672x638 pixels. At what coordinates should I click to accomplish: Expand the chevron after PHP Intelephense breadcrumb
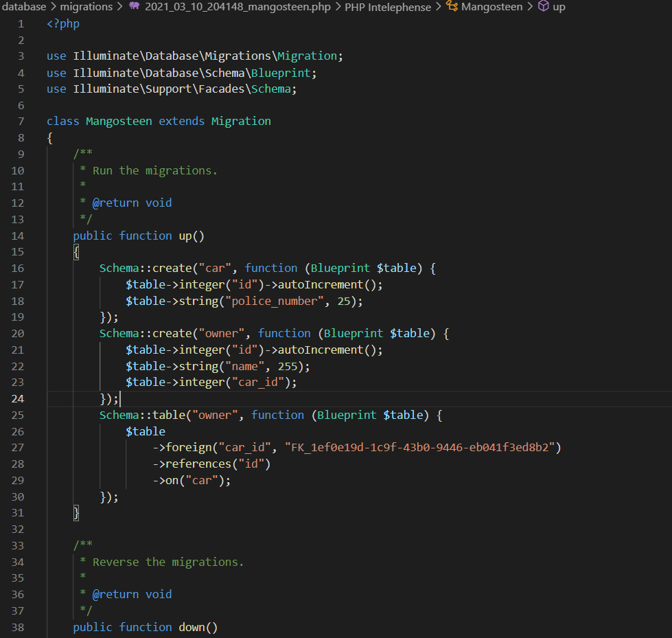coord(438,6)
